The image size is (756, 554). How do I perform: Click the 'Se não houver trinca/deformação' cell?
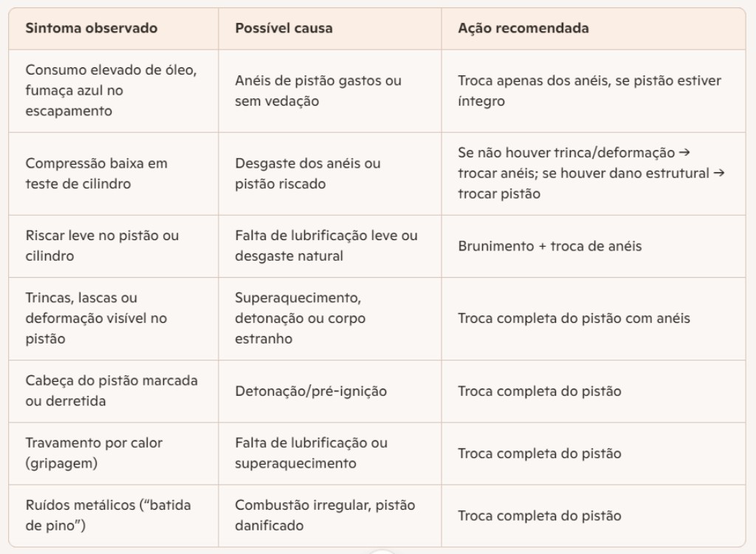coord(591,174)
